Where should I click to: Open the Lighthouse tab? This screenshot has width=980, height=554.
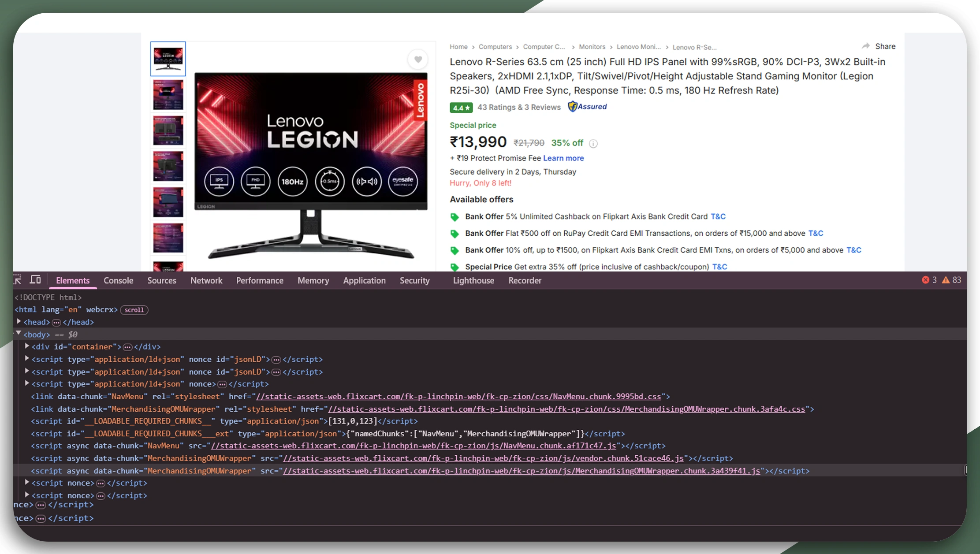point(473,280)
